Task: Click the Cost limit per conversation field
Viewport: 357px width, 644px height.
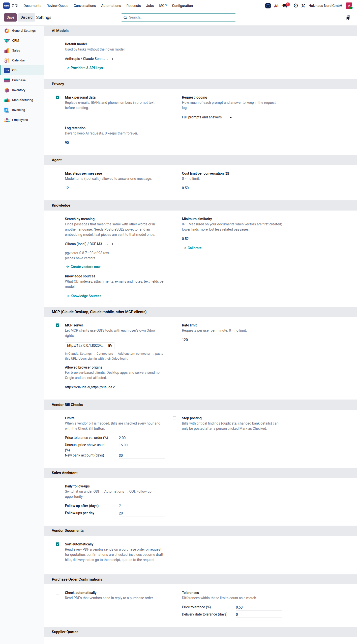Action: point(207,188)
